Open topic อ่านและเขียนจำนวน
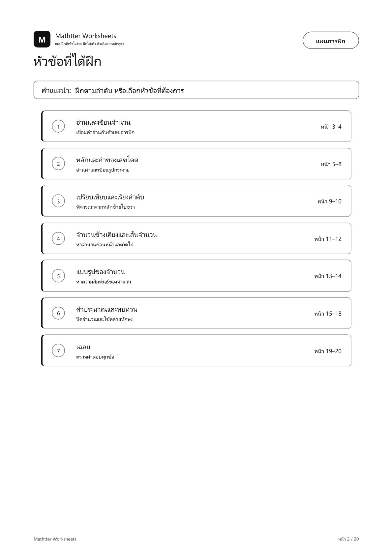392x555 pixels. (196, 126)
